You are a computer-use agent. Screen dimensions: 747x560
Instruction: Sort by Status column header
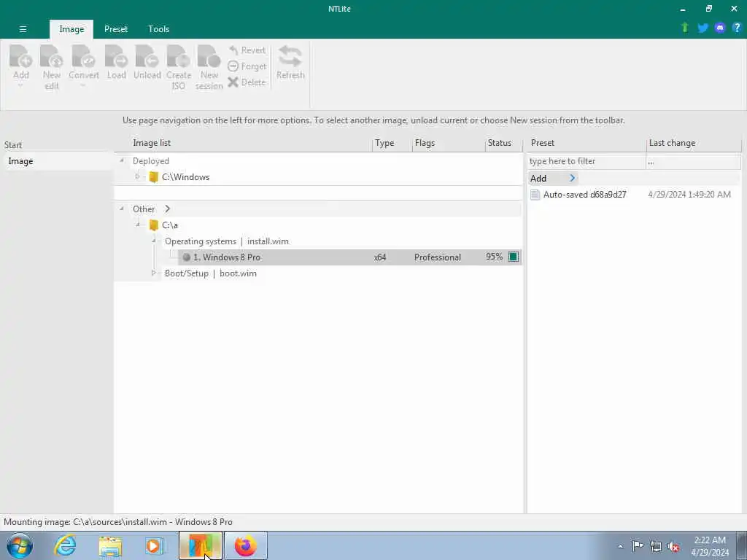(499, 143)
